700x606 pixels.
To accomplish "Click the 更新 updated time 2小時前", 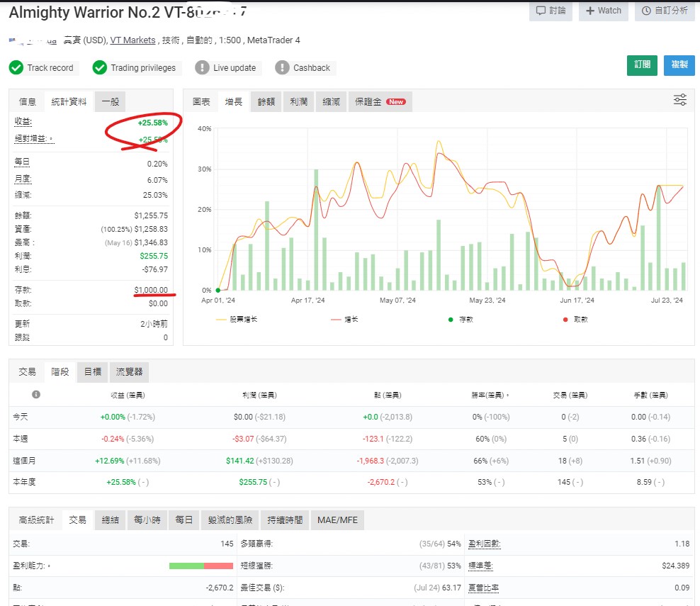I will point(154,324).
